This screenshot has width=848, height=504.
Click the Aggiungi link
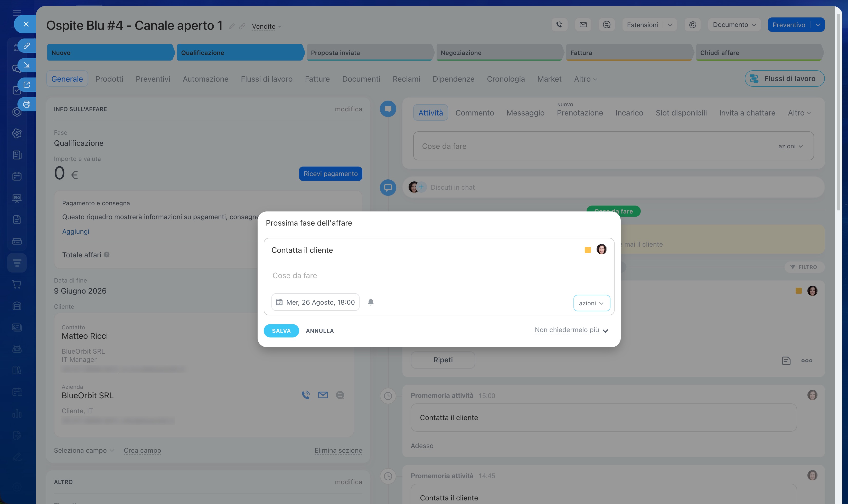click(x=76, y=231)
